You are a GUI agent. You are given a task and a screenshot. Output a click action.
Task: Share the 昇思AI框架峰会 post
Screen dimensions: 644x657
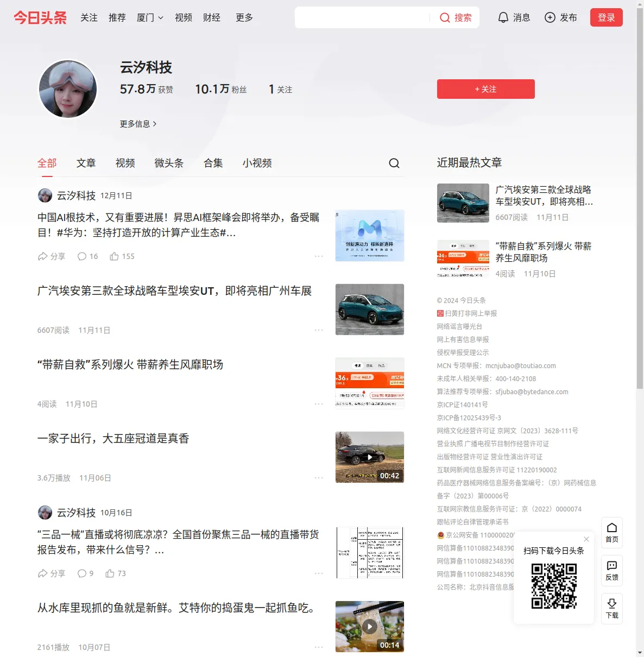[x=51, y=256]
